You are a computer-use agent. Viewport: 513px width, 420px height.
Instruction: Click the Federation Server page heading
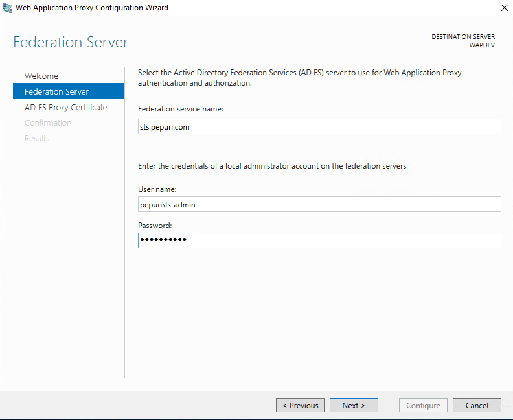pyautogui.click(x=71, y=42)
